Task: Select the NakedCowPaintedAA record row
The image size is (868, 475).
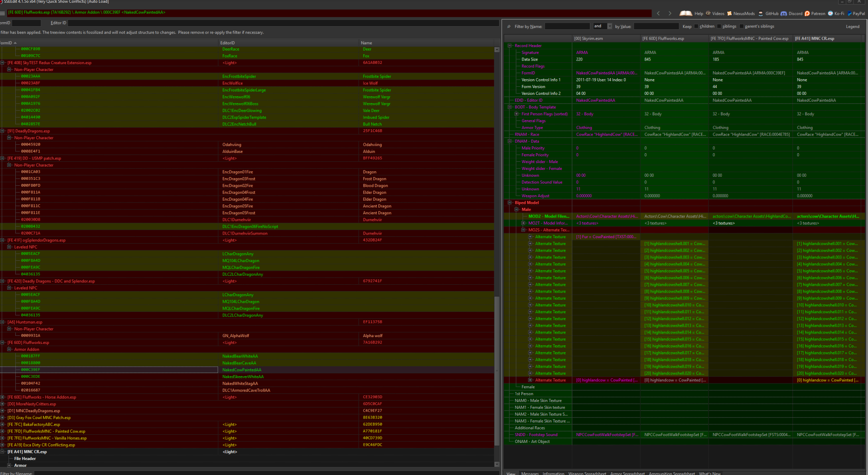Action: pos(247,370)
